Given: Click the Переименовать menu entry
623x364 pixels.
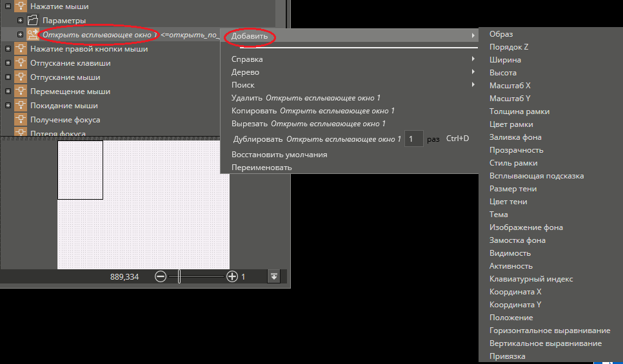Looking at the screenshot, I should tap(261, 168).
